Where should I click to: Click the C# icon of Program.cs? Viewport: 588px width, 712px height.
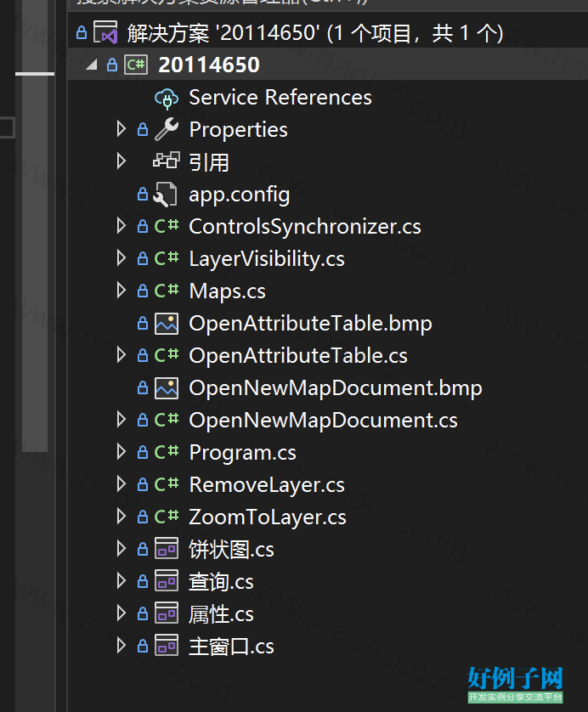(x=167, y=452)
